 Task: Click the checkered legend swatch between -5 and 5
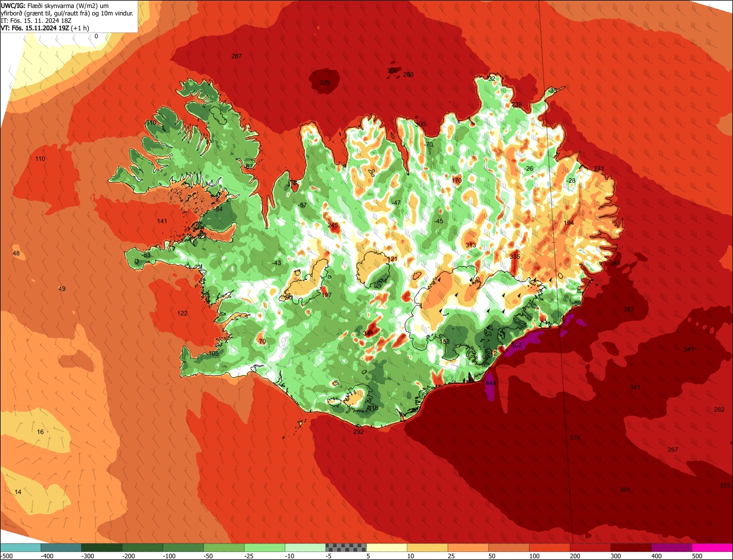click(346, 547)
